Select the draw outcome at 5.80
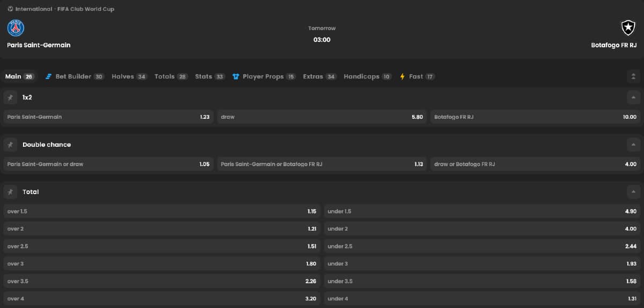Viewport: 644px width, 308px height. pyautogui.click(x=322, y=117)
